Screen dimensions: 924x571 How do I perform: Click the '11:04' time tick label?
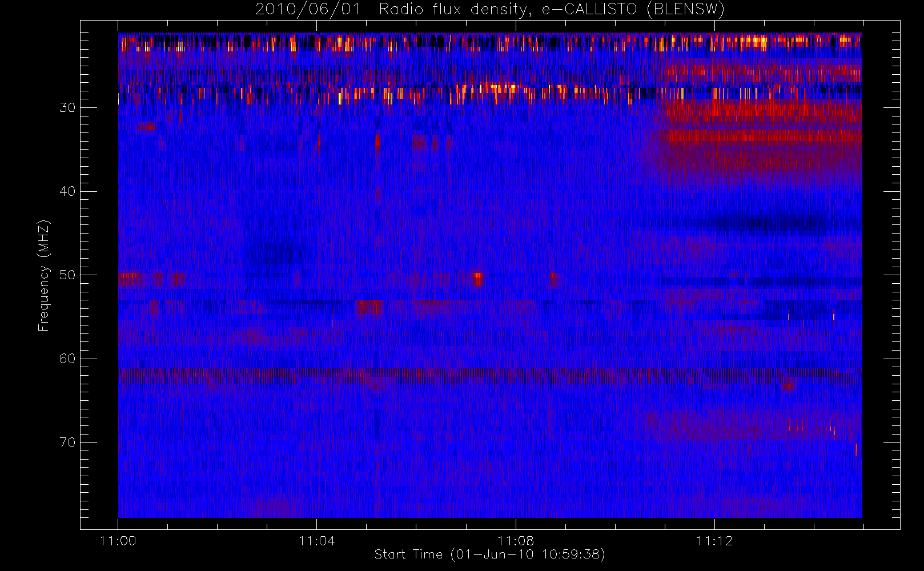(317, 541)
